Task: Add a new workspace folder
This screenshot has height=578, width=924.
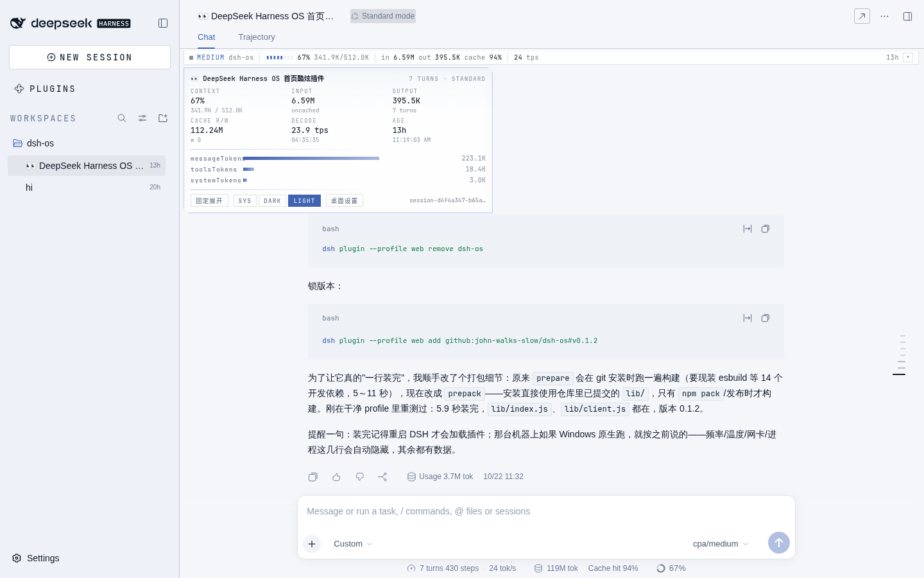Action: 163,118
